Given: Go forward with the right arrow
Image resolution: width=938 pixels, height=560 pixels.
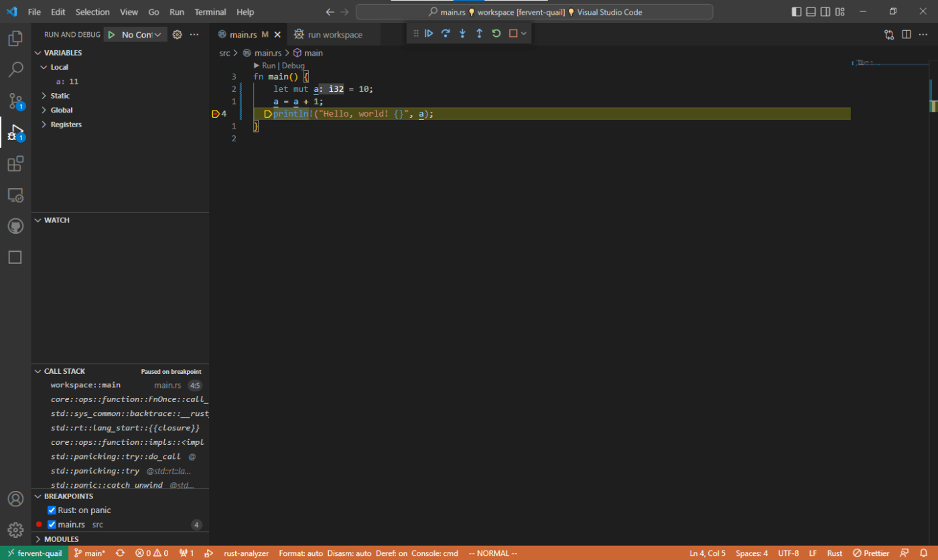Looking at the screenshot, I should (x=344, y=12).
